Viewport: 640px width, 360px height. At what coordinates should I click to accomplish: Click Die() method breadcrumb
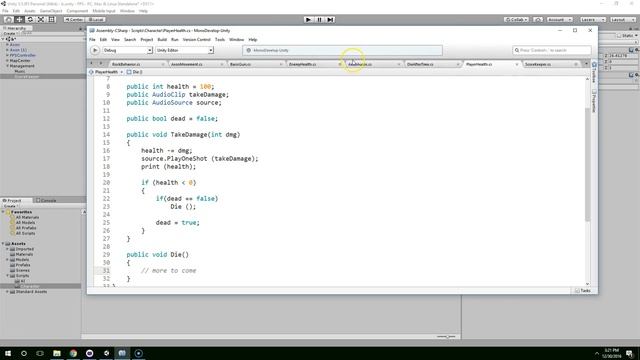(x=135, y=72)
